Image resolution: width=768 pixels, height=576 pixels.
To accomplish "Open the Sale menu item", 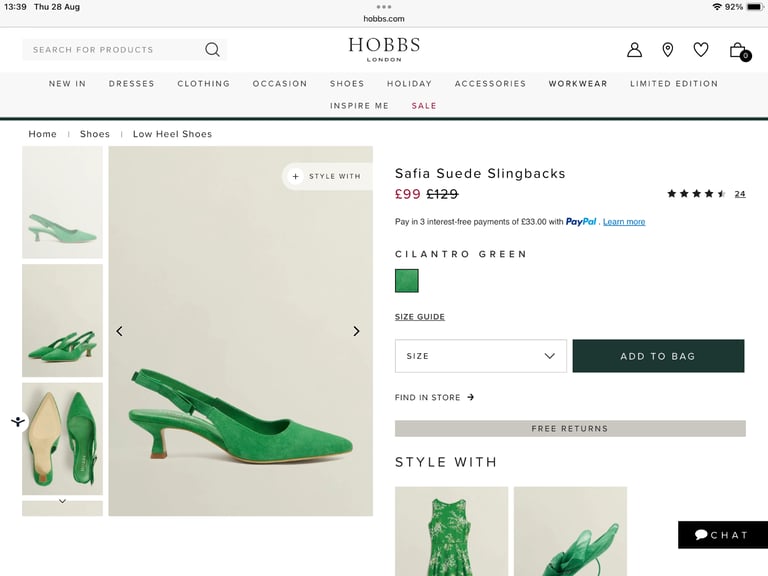I will click(x=424, y=106).
